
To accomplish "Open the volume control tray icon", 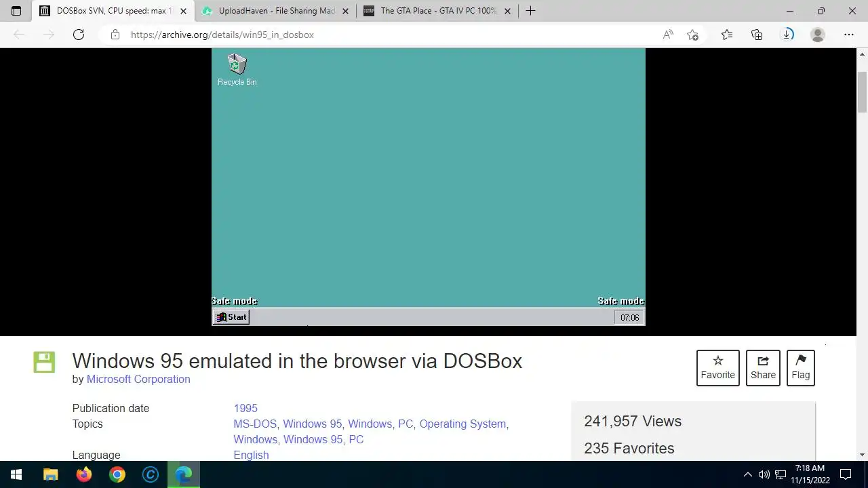I will pyautogui.click(x=764, y=474).
